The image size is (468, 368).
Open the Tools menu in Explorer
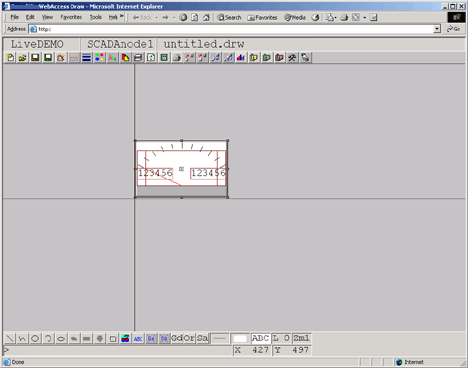pyautogui.click(x=96, y=17)
